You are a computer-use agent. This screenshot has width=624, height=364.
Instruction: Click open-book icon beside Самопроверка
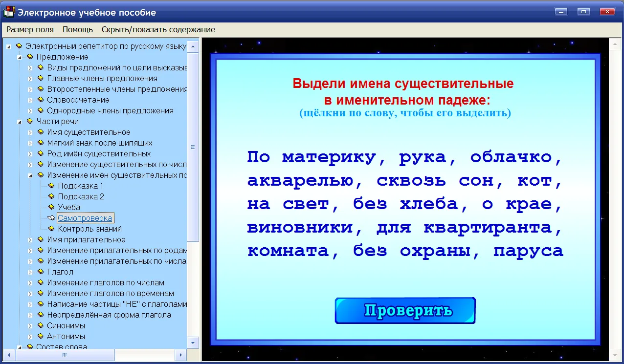pyautogui.click(x=51, y=218)
